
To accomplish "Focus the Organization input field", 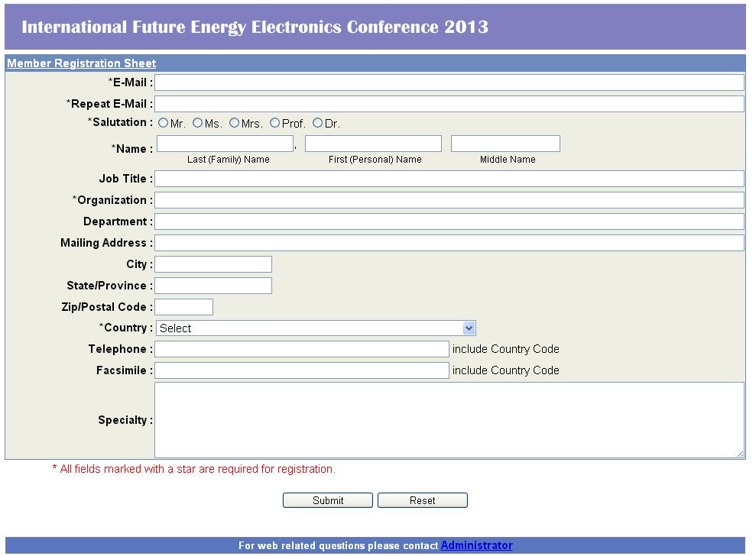I will tap(449, 200).
